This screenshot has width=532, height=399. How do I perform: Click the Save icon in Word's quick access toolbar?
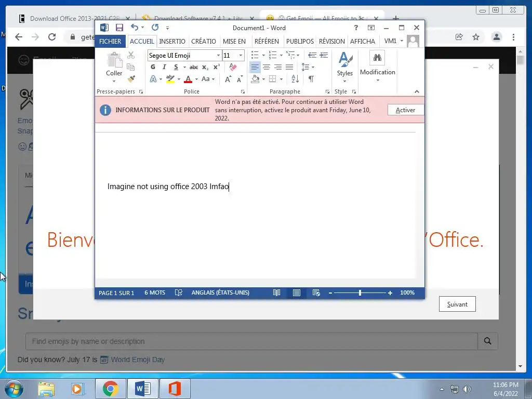tap(119, 28)
